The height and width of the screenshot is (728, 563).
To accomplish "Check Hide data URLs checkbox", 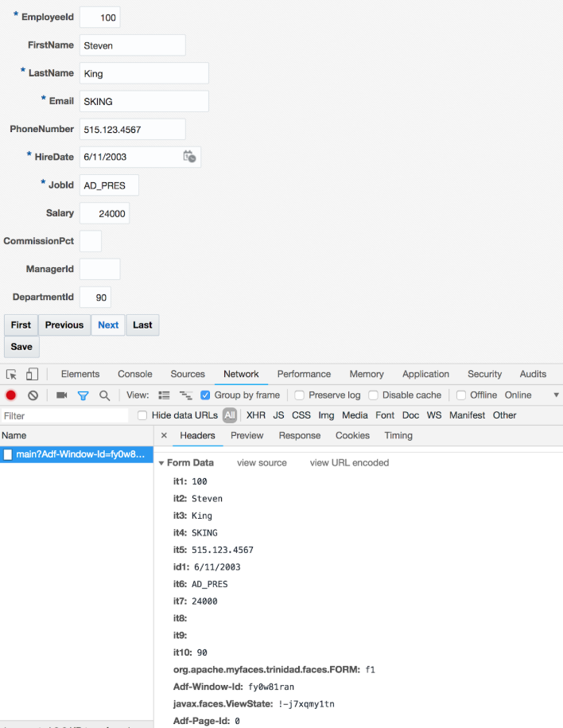I will tap(142, 415).
